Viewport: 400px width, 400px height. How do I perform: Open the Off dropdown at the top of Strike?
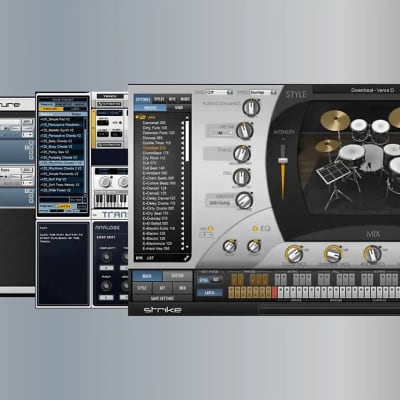[219, 92]
